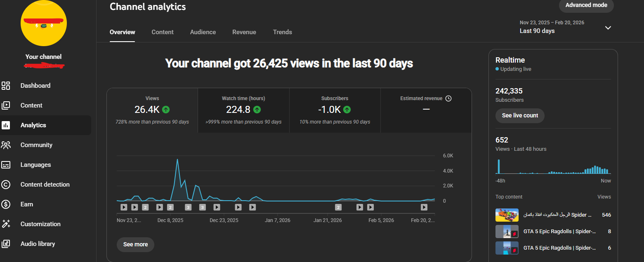Select the Watch time (hours) metric card
The height and width of the screenshot is (262, 644).
click(243, 110)
